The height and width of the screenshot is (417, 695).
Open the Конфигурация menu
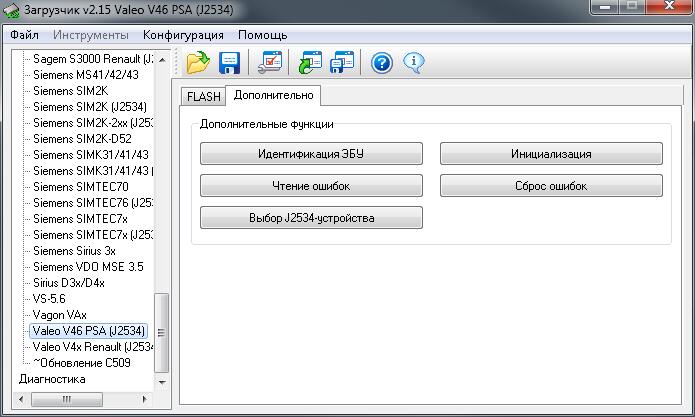coord(183,35)
